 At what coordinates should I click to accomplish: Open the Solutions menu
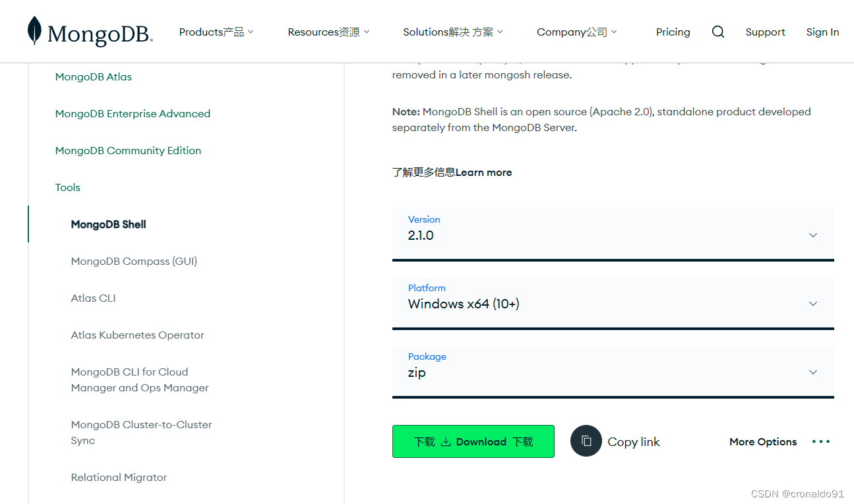click(x=453, y=32)
